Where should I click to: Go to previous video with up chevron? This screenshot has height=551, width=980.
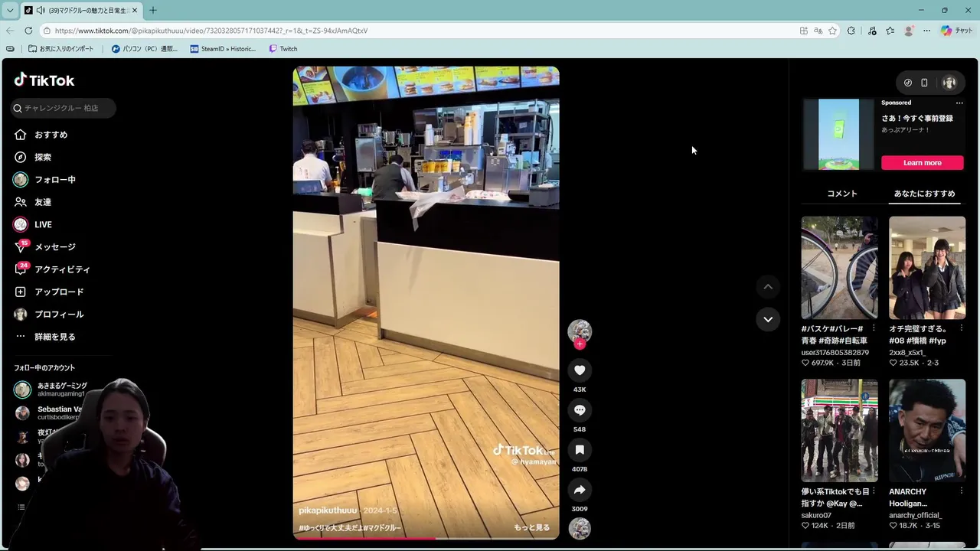(x=768, y=287)
